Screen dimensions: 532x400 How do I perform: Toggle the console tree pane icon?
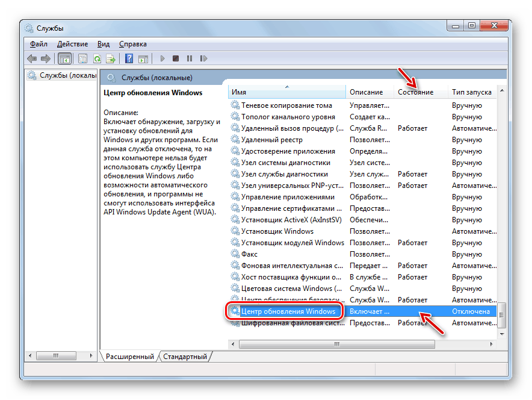pos(64,59)
